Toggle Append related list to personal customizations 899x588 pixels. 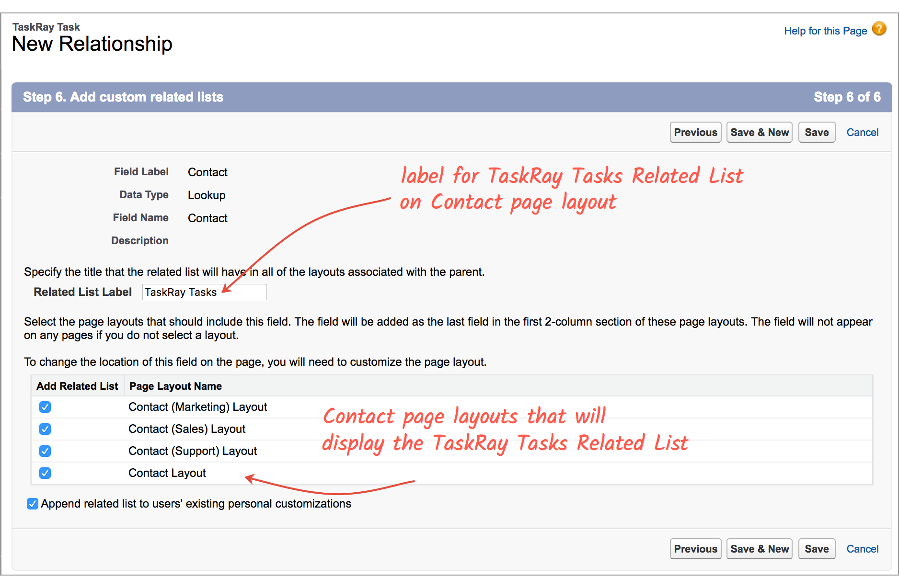point(33,504)
